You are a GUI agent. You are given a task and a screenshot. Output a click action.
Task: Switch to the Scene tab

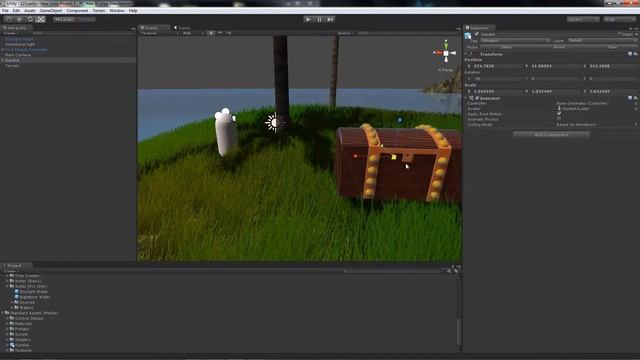click(x=154, y=28)
